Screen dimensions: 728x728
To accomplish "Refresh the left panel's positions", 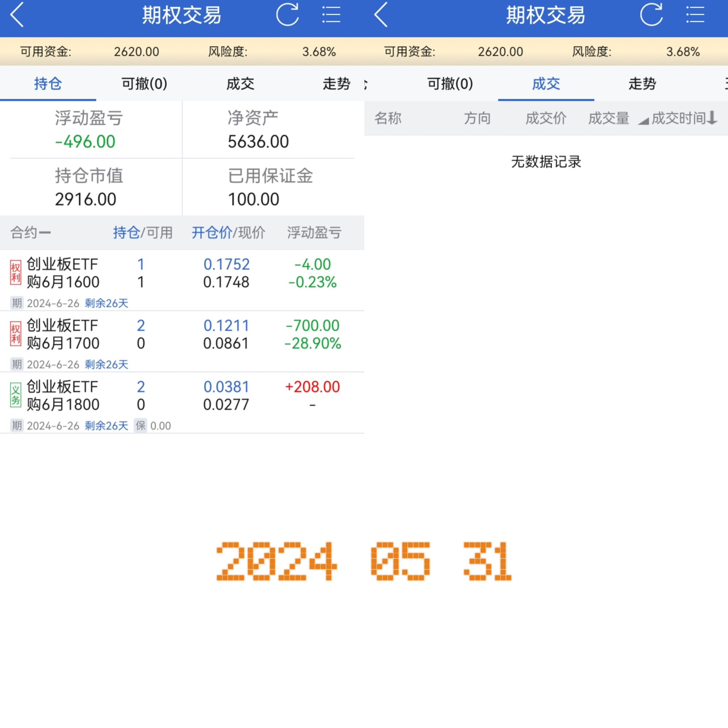I will pyautogui.click(x=287, y=15).
